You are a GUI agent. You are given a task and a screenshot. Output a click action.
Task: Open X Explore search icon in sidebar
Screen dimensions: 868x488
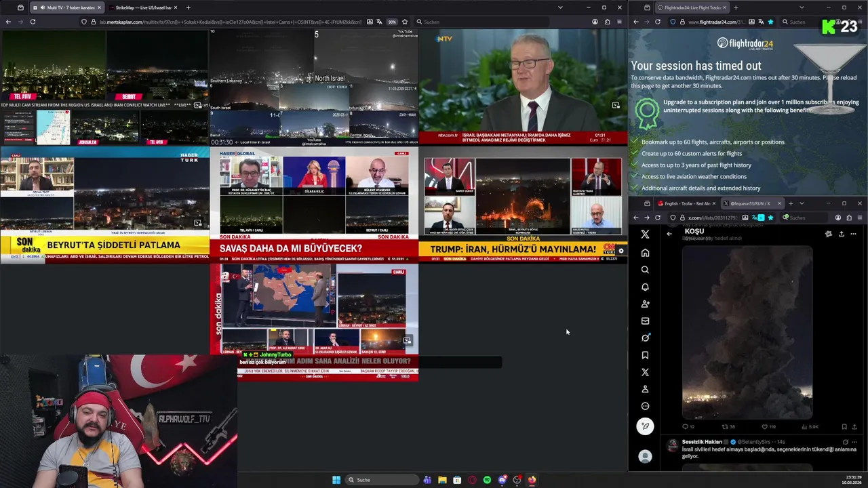(645, 270)
